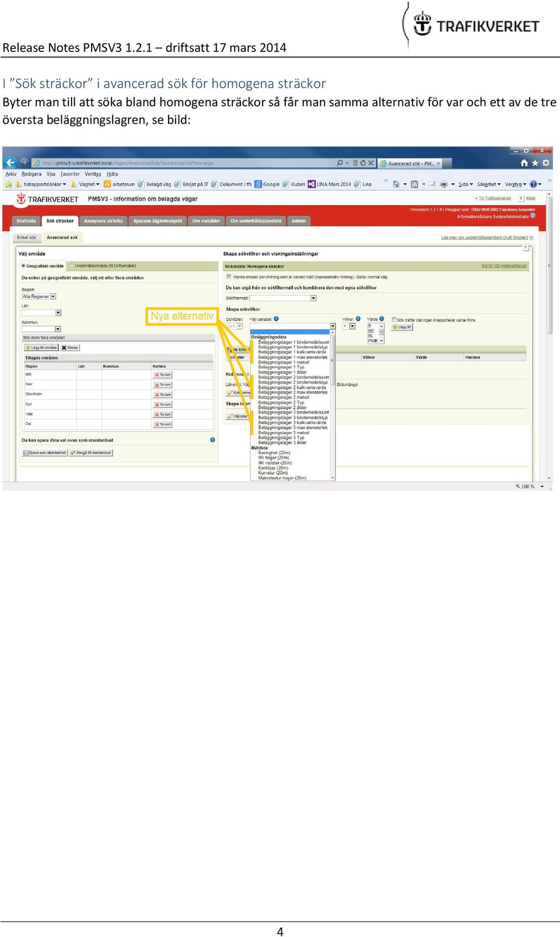Open the Google favorite
Image resolution: width=560 pixels, height=937 pixels.
(x=267, y=184)
